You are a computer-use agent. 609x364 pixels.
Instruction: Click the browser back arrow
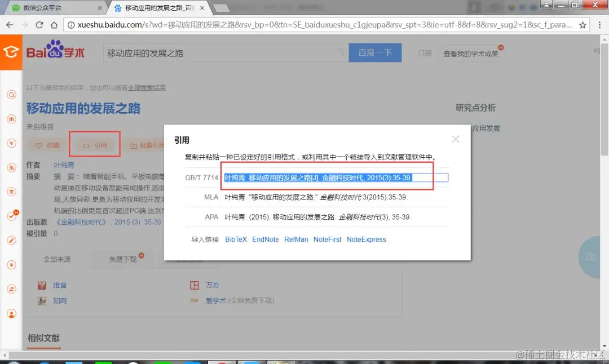tap(10, 25)
